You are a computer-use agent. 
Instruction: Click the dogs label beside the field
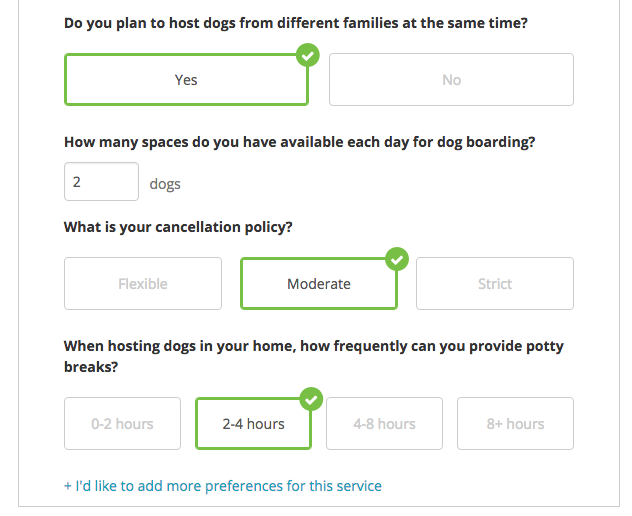click(165, 184)
